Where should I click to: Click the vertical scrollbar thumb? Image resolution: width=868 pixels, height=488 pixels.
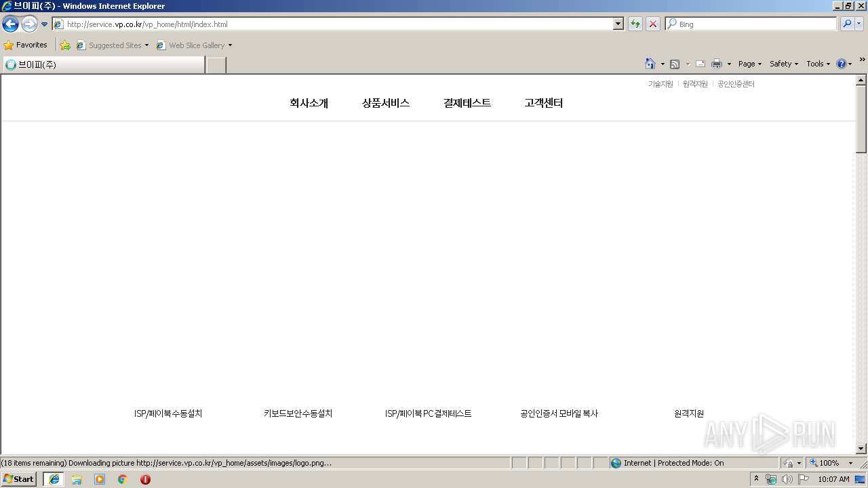coord(861,119)
